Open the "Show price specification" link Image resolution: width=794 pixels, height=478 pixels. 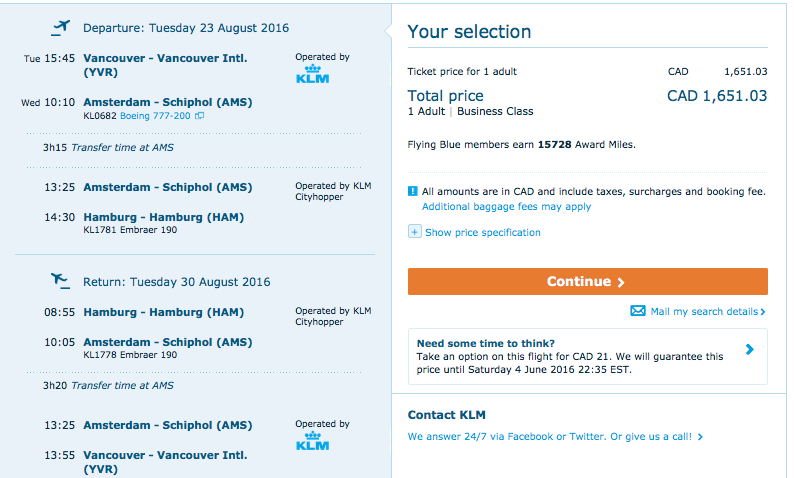[x=482, y=232]
